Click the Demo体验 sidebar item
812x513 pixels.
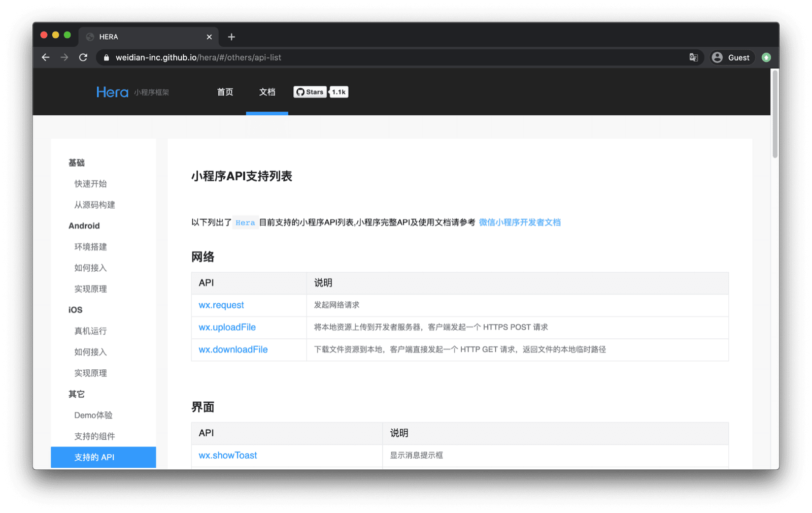(93, 414)
